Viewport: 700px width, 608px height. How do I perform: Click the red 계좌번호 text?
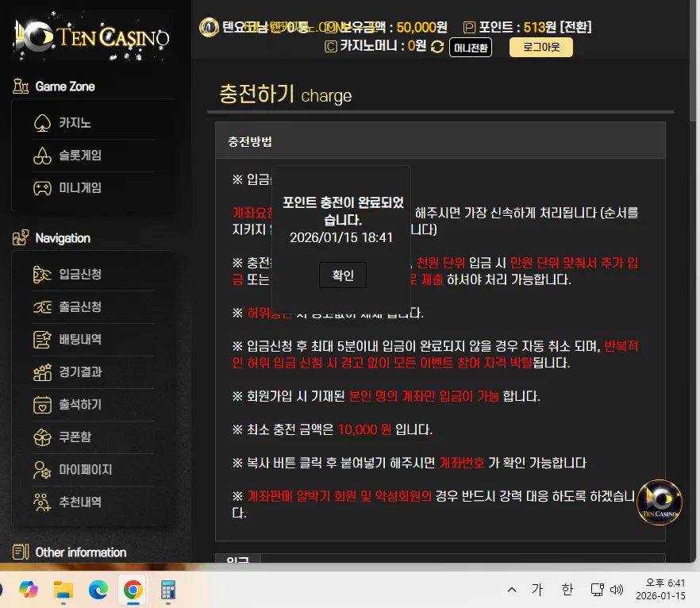(x=462, y=463)
